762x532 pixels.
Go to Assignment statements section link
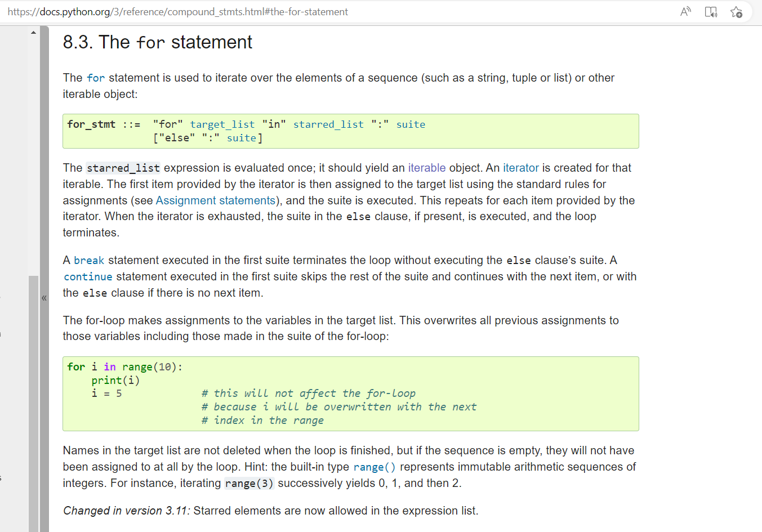tap(215, 200)
